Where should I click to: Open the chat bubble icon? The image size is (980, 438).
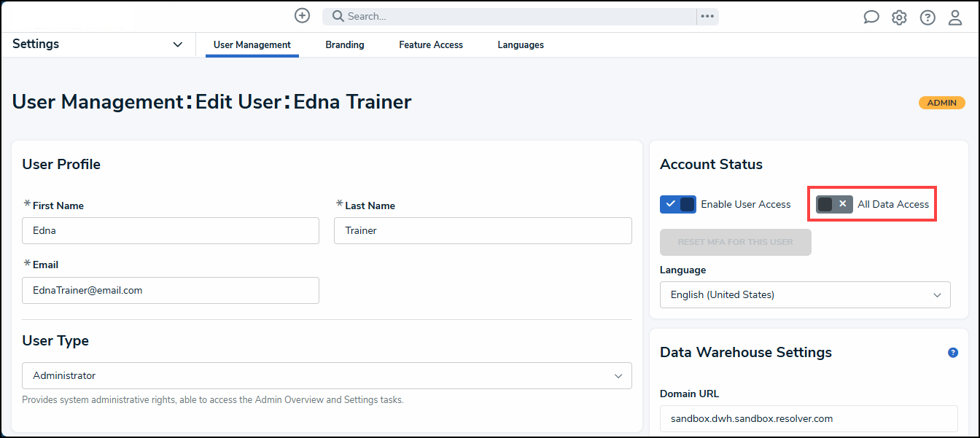(x=871, y=17)
